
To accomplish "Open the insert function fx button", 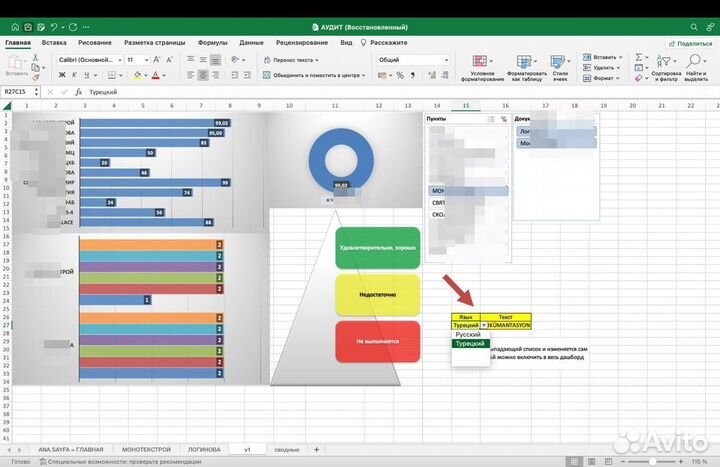I will pos(79,92).
